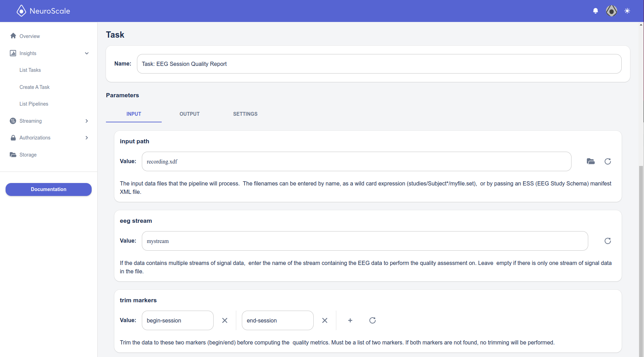Image resolution: width=644 pixels, height=357 pixels.
Task: Click the NeuroScale logo icon
Action: pyautogui.click(x=21, y=11)
